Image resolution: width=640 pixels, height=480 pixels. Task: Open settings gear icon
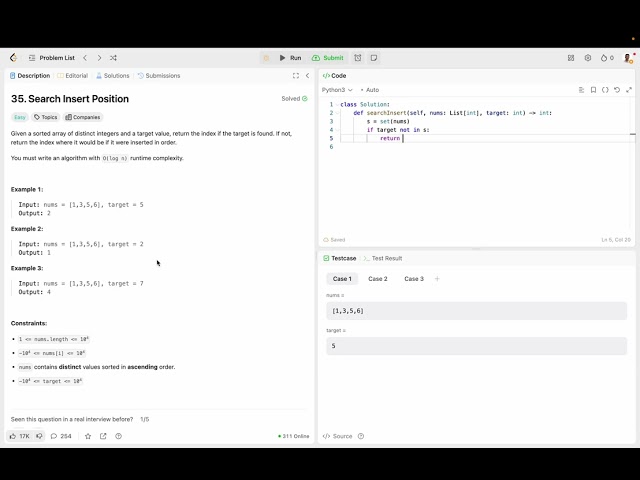[x=588, y=58]
